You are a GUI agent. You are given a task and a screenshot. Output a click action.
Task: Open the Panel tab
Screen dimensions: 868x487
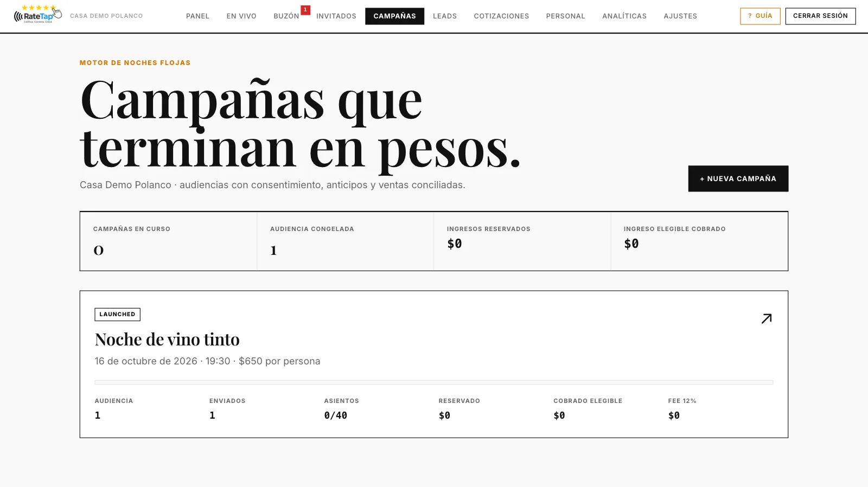tap(197, 16)
